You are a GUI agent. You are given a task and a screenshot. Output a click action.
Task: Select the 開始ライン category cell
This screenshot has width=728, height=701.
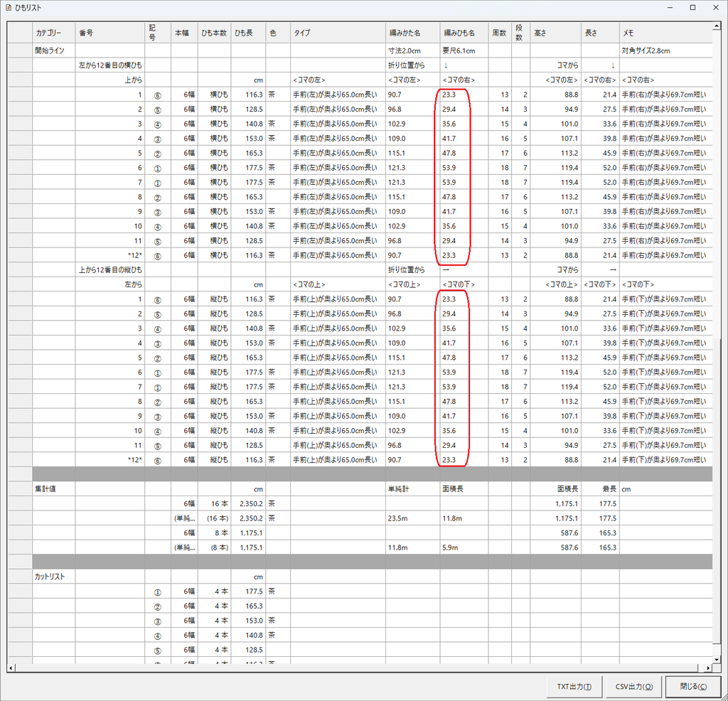coord(54,50)
